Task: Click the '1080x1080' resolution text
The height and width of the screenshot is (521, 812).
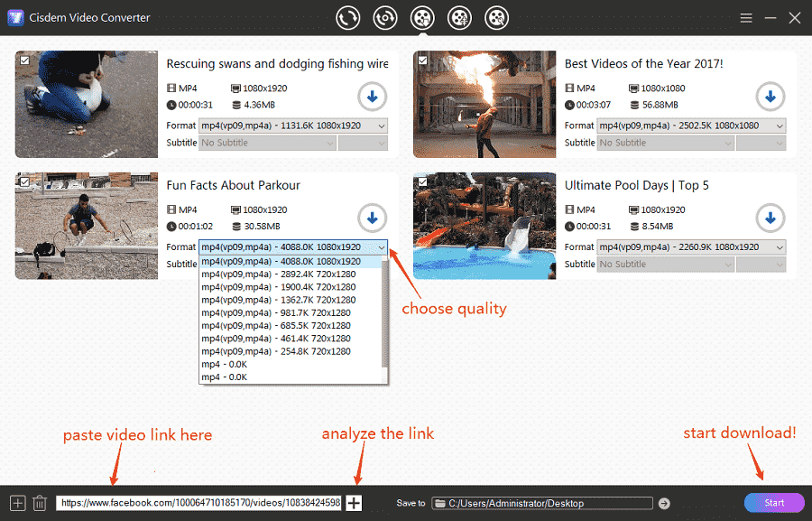Action: (663, 88)
